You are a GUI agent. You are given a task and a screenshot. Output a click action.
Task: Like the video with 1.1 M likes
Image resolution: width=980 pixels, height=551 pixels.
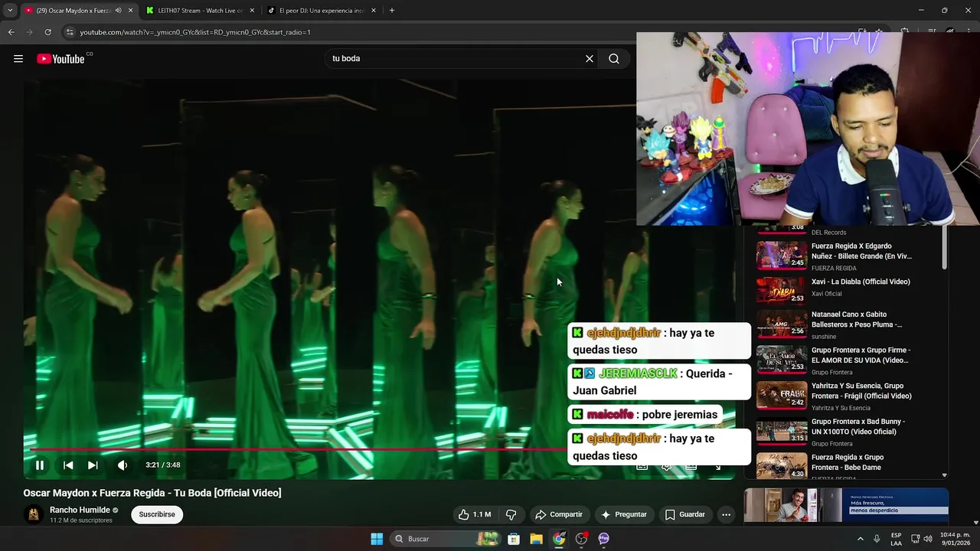tap(474, 514)
